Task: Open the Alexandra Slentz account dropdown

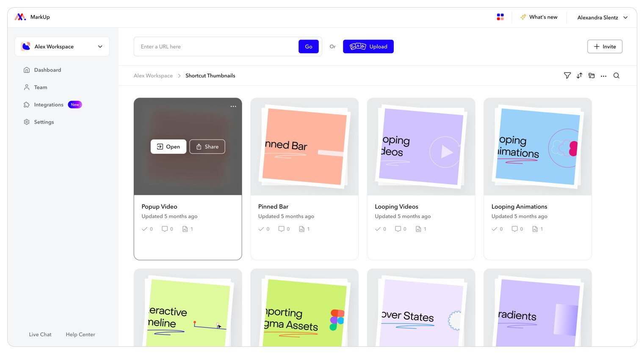Action: click(x=602, y=17)
